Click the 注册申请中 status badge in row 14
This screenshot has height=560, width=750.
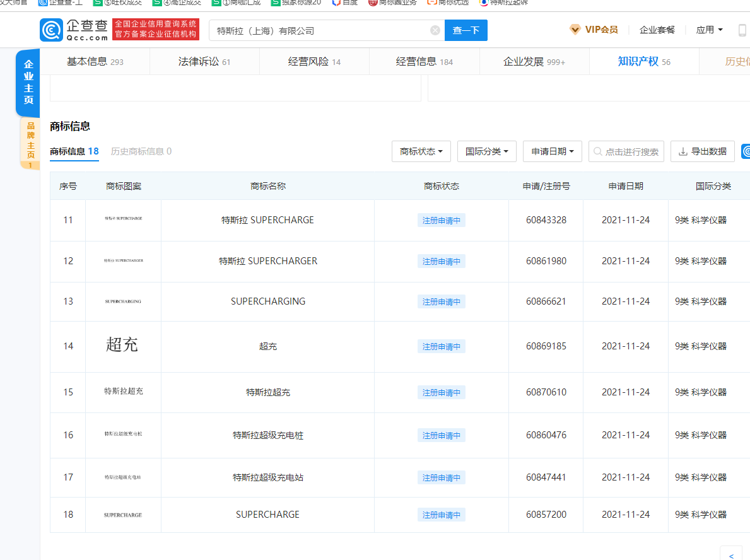[441, 347]
